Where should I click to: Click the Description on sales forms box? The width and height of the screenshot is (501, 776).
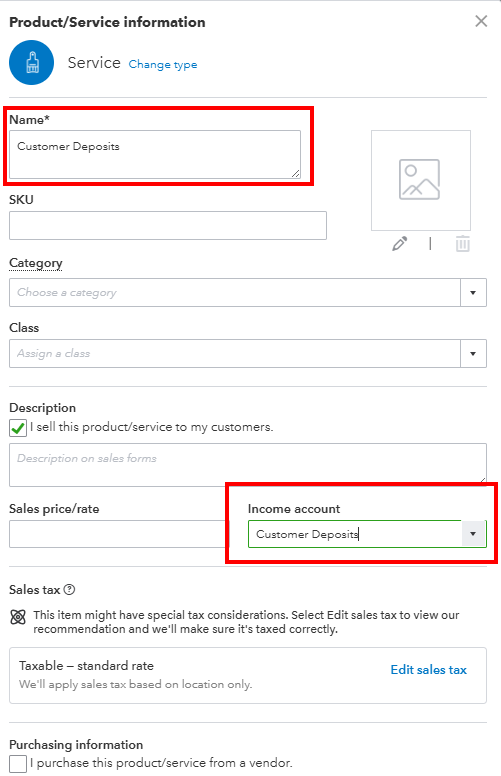(x=248, y=465)
